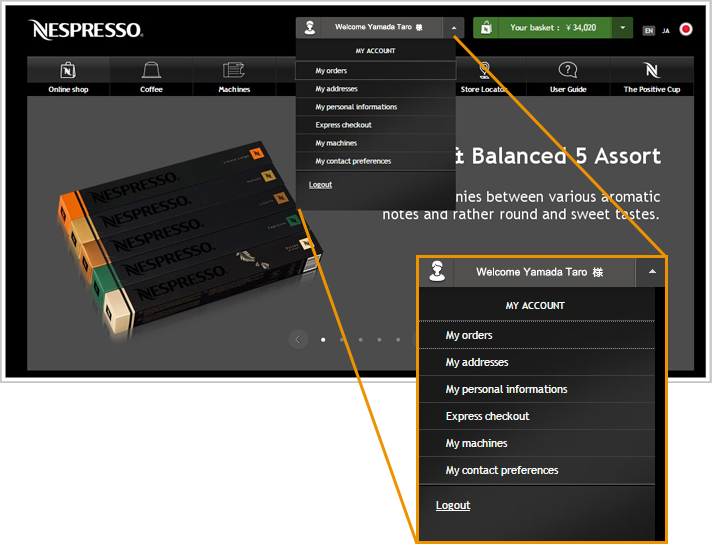This screenshot has width=712, height=544.
Task: Select the first carousel dot indicator
Action: click(322, 340)
